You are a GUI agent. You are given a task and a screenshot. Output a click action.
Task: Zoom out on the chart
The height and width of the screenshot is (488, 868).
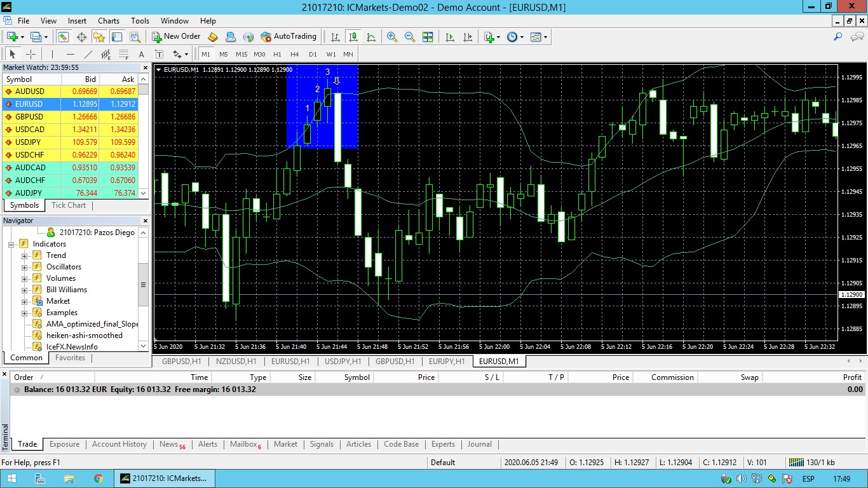tap(410, 37)
